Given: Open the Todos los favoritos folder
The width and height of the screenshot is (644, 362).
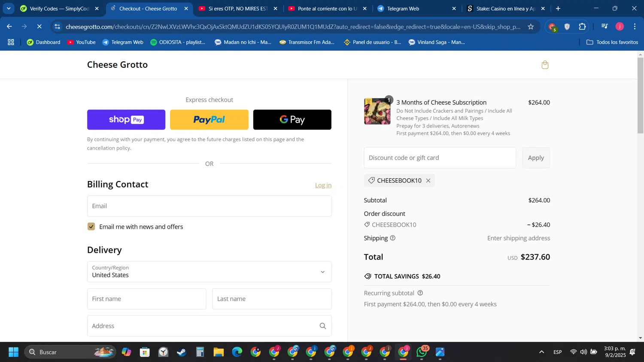Looking at the screenshot, I should click(612, 42).
